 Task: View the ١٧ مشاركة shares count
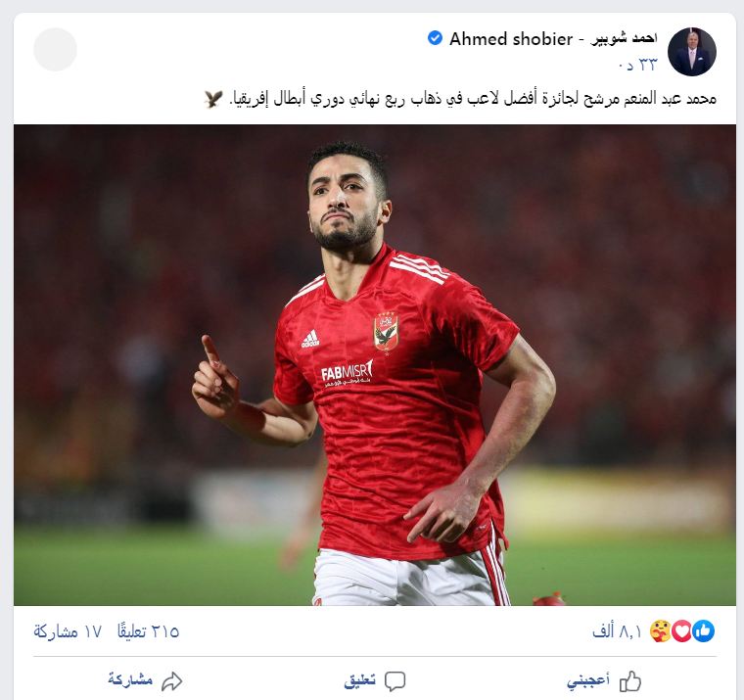pos(68,631)
